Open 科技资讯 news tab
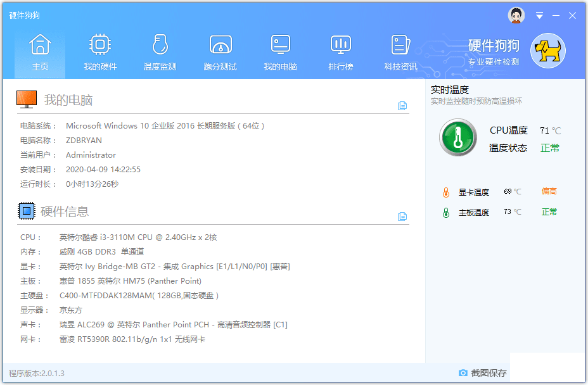 [400, 53]
